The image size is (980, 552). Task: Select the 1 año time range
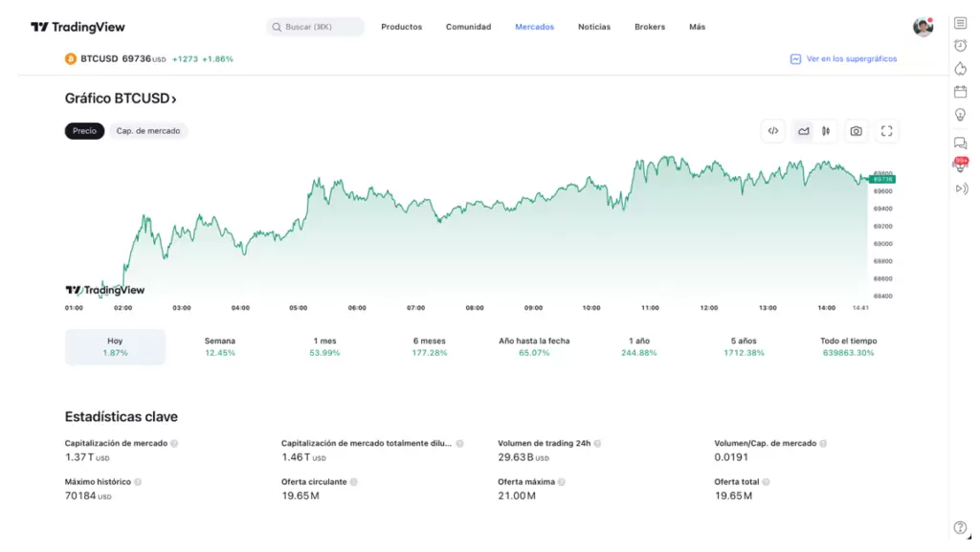(638, 346)
